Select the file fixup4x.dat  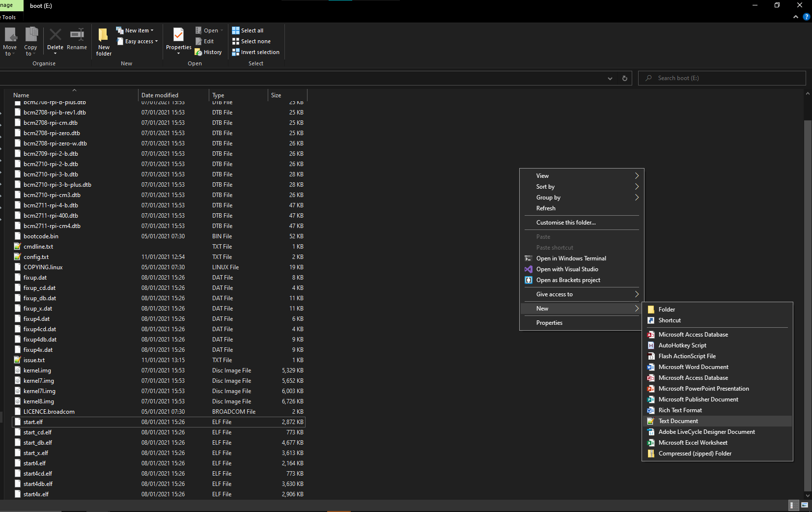pyautogui.click(x=158, y=350)
